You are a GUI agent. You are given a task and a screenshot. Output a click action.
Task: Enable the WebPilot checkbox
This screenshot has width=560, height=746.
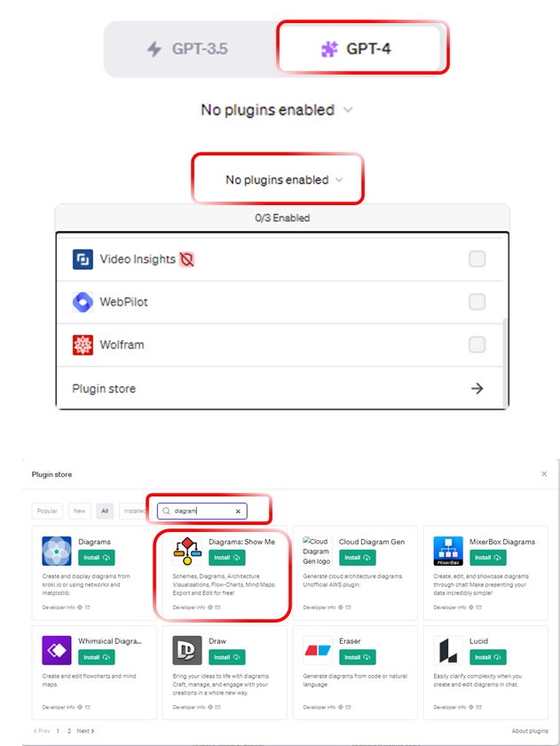click(477, 302)
